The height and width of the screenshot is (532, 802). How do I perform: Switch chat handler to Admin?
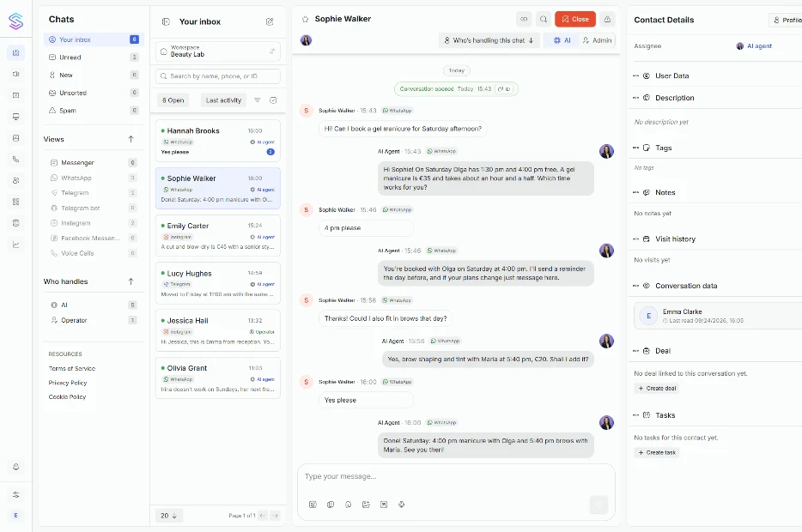(x=597, y=40)
